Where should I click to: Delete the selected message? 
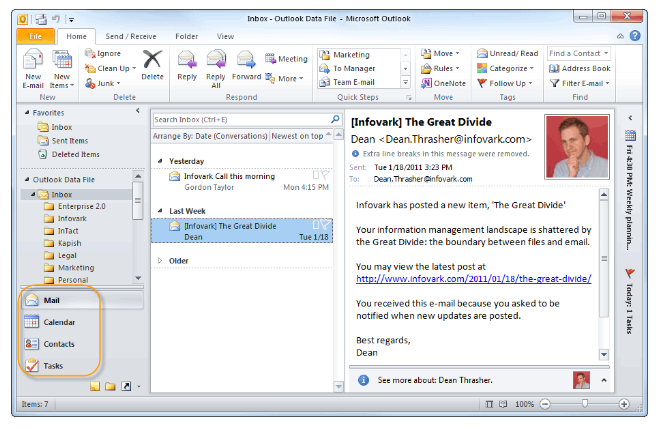[152, 65]
